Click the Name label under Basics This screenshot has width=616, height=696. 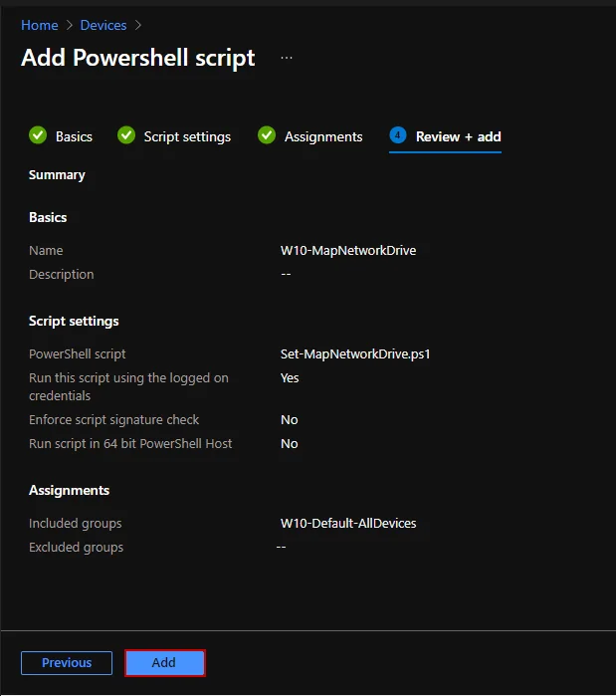click(x=46, y=250)
